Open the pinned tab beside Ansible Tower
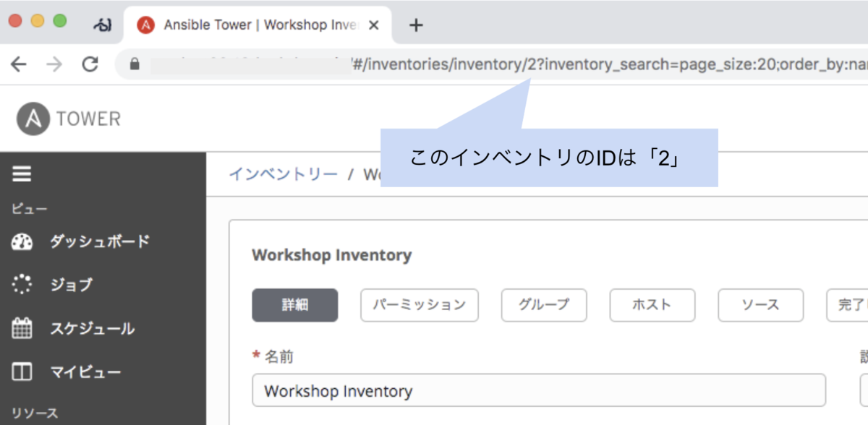Screen dimensions: 868x425 pos(103,25)
